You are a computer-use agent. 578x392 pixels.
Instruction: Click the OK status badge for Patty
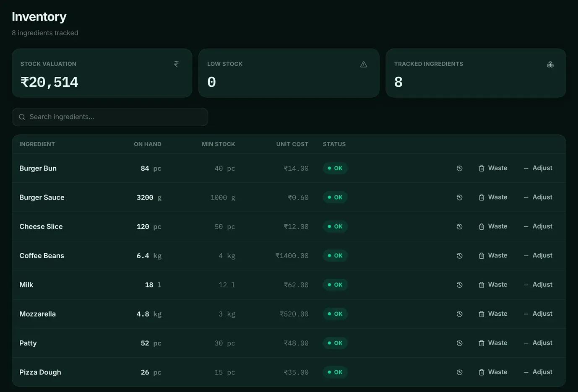click(x=335, y=343)
